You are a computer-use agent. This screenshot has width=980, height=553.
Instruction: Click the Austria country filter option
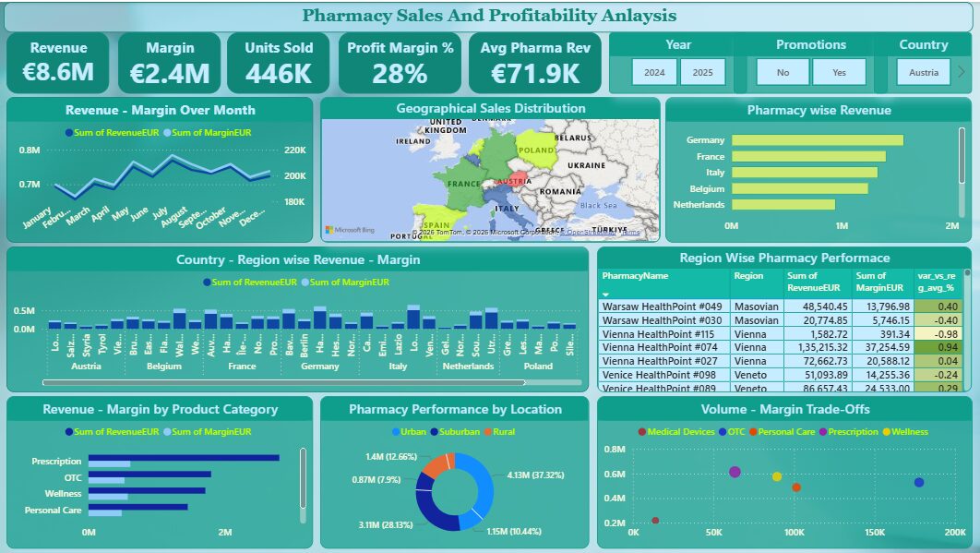coord(924,71)
